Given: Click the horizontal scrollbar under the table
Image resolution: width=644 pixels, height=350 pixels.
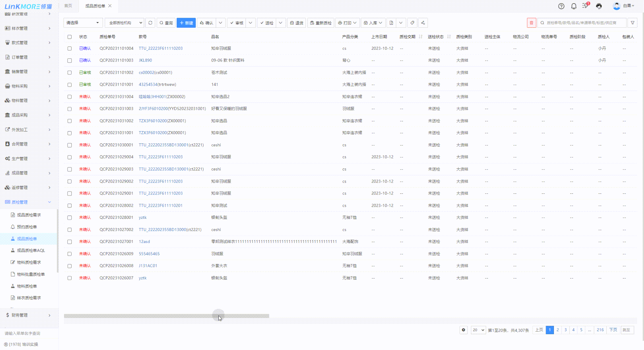Looking at the screenshot, I should click(166, 316).
